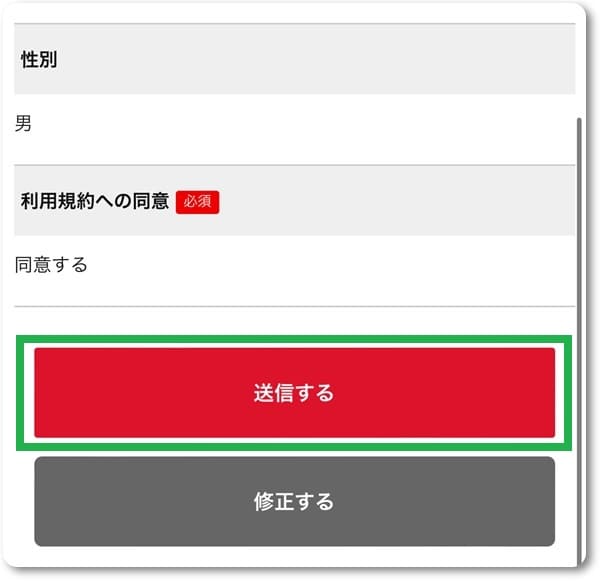Image resolution: width=600 pixels, height=581 pixels.
Task: Click the top divider line above 性別
Action: pyautogui.click(x=295, y=24)
